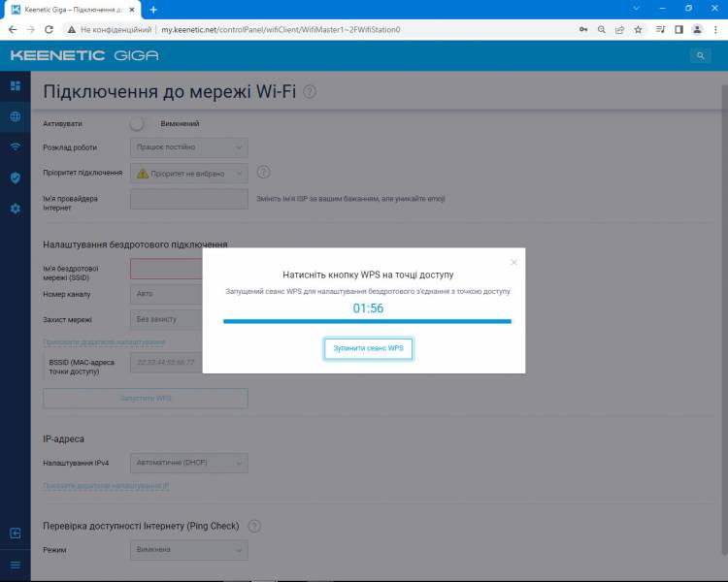Viewport: 728px width, 582px height.
Task: Click the Ping Check help icon
Action: click(254, 526)
